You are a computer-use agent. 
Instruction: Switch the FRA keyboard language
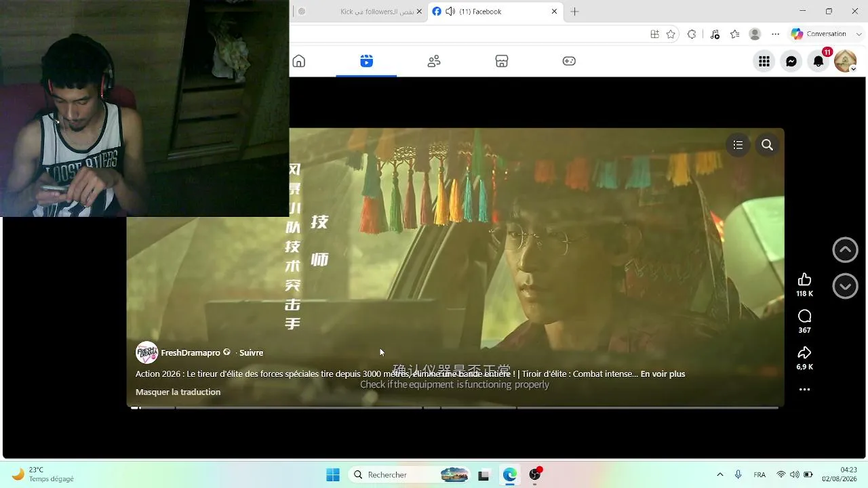point(759,475)
